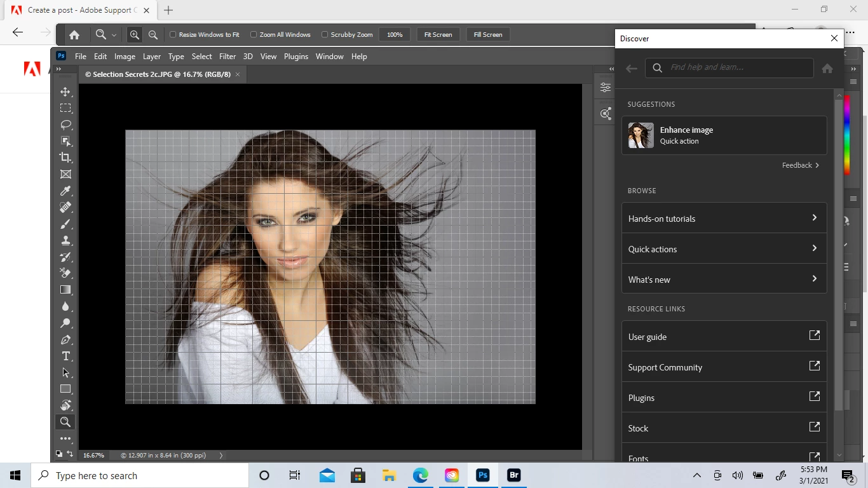
Task: Select the Horizontal Type tool
Action: coord(65,356)
